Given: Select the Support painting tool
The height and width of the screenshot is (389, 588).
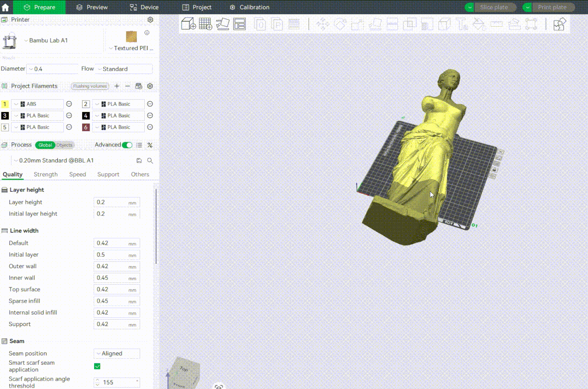Looking at the screenshot, I should pos(427,24).
